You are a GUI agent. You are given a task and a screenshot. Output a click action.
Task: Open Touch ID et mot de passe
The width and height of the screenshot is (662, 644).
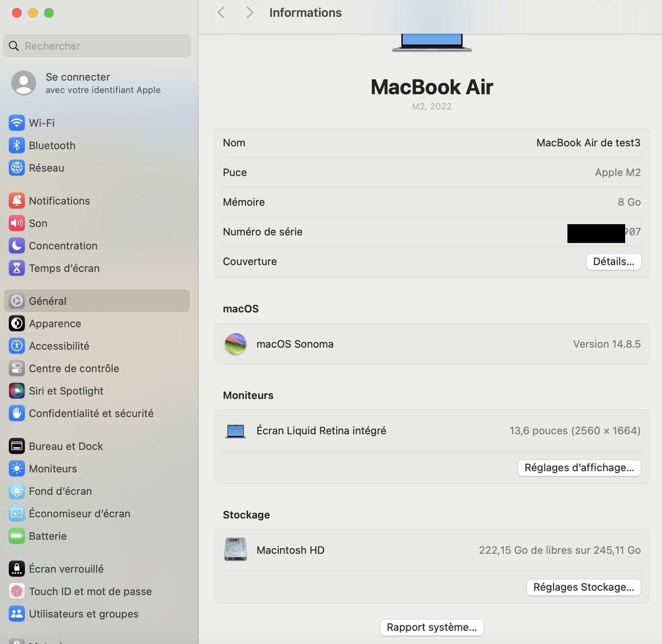91,591
